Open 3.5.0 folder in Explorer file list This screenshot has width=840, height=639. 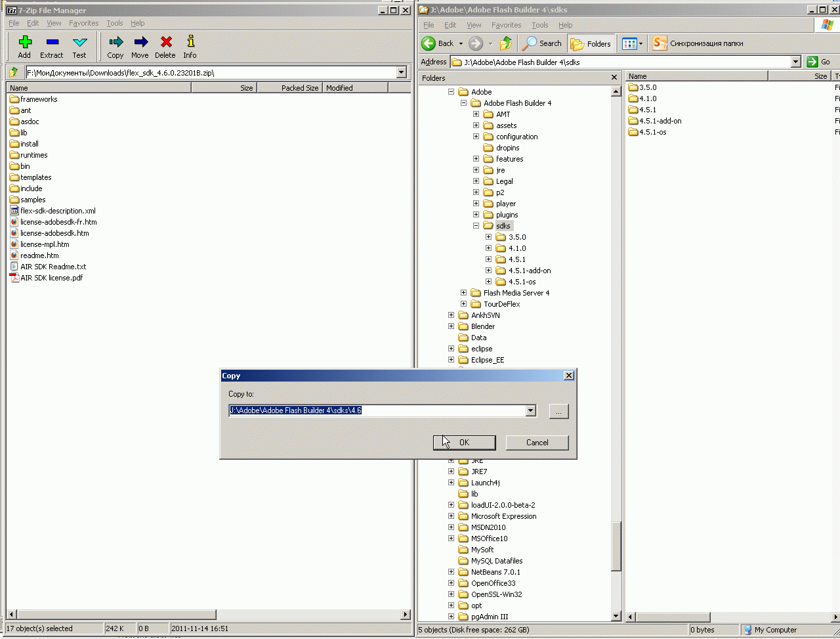[x=642, y=87]
